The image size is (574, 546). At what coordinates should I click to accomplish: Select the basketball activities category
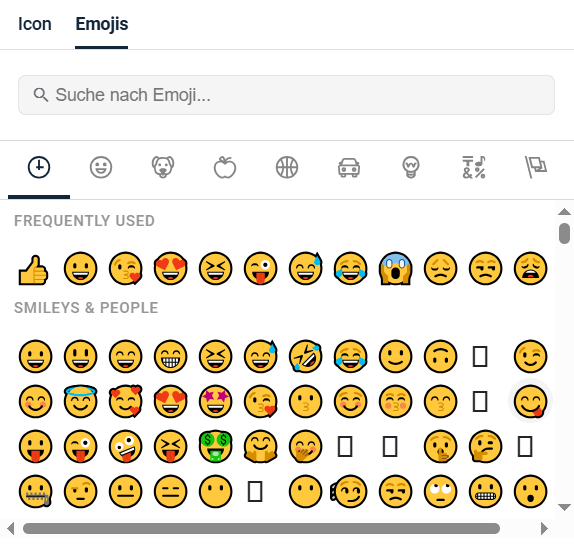(287, 167)
